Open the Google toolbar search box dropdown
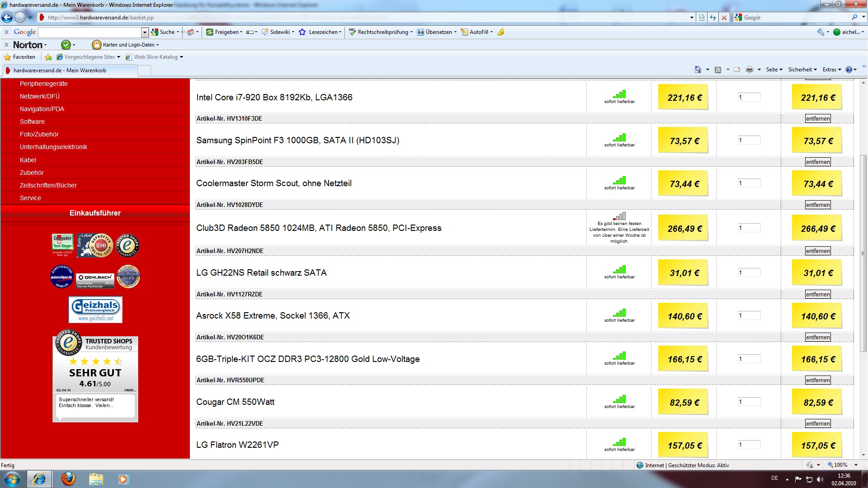868x488 pixels. click(145, 32)
